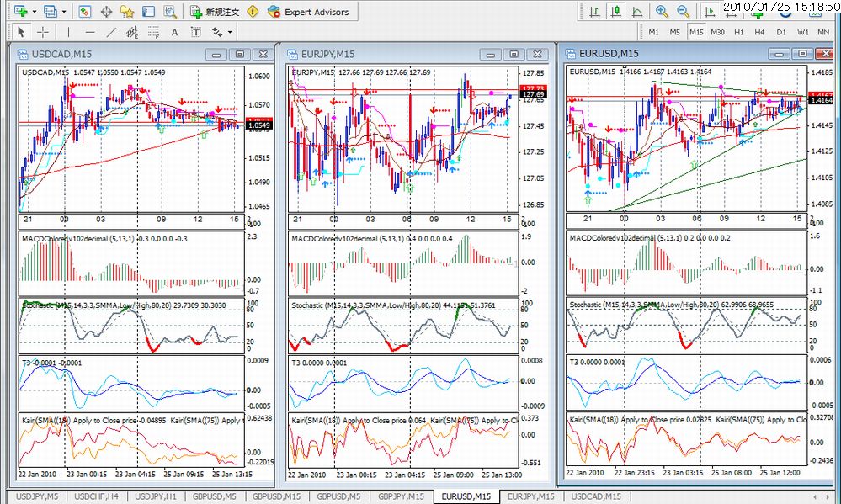Select the arrows drawing tool

(216, 32)
